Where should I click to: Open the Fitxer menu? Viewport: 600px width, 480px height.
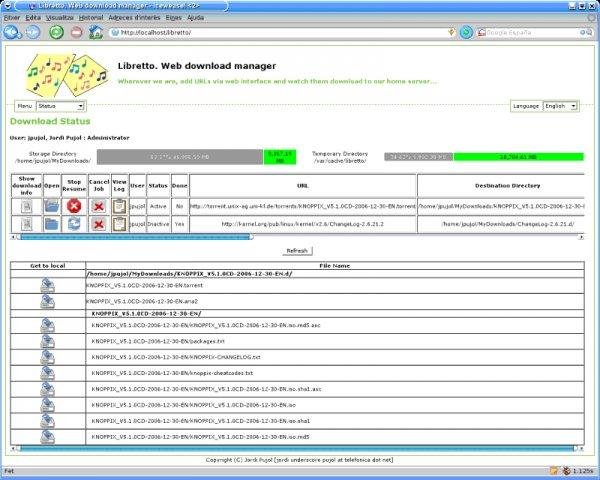pyautogui.click(x=12, y=18)
